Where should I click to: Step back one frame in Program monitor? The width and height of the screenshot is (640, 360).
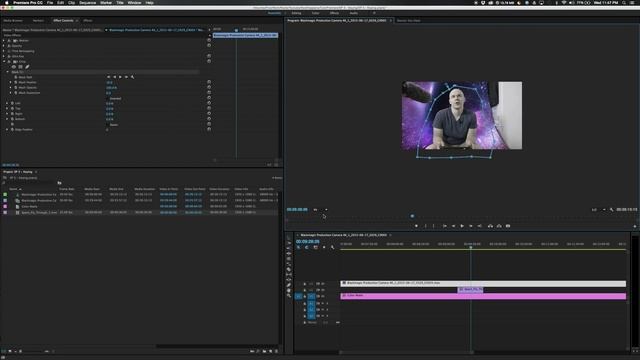[x=453, y=226]
